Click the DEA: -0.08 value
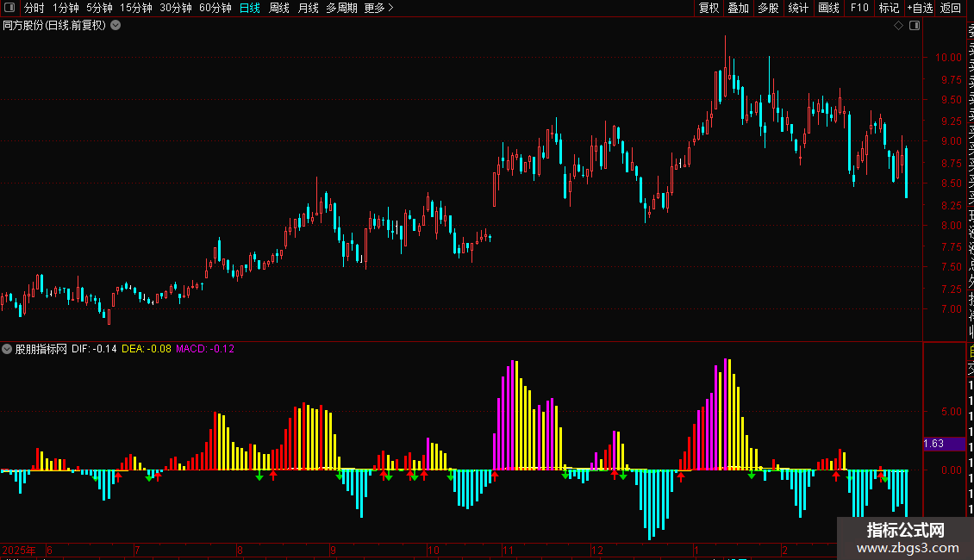The width and height of the screenshot is (974, 560). point(146,349)
